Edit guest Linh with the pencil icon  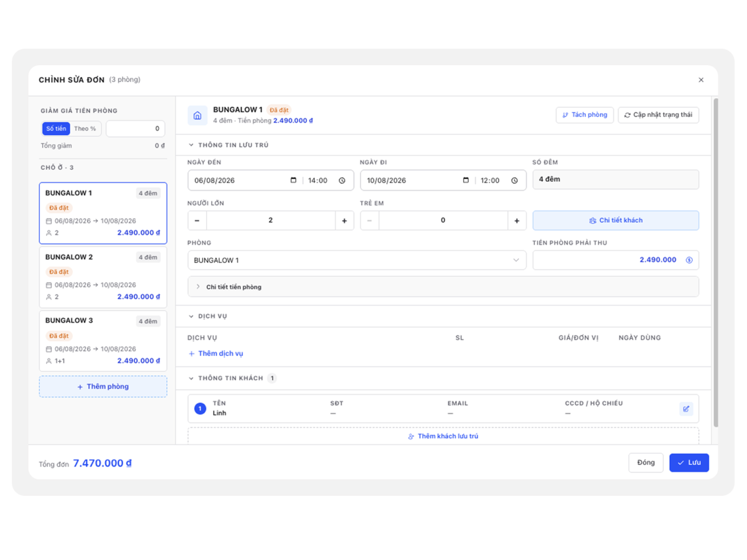point(686,409)
